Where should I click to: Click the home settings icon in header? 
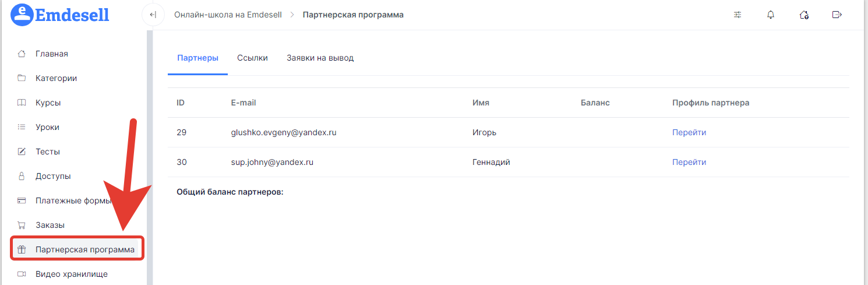[804, 15]
